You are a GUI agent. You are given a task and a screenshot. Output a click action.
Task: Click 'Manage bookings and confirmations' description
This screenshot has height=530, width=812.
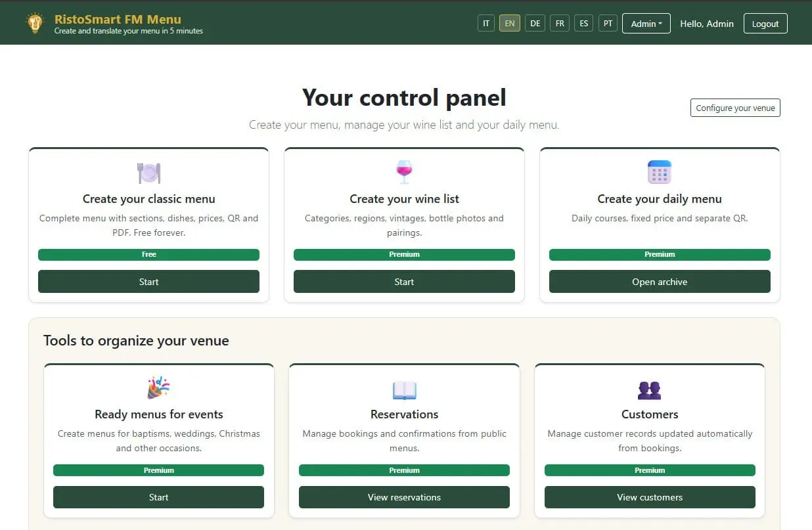404,441
